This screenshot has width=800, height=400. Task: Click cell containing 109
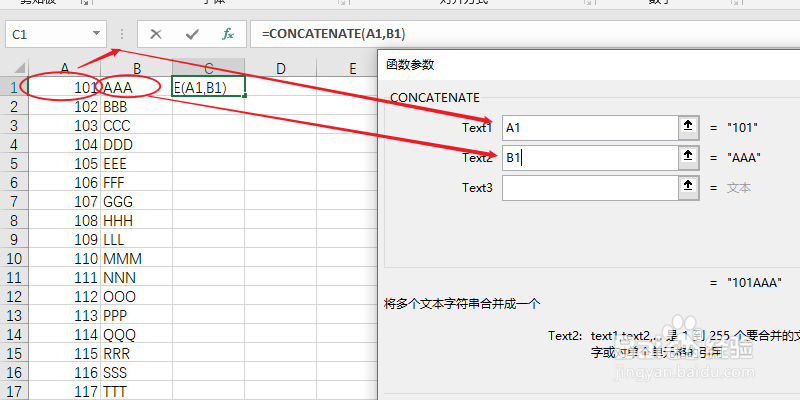coord(65,239)
